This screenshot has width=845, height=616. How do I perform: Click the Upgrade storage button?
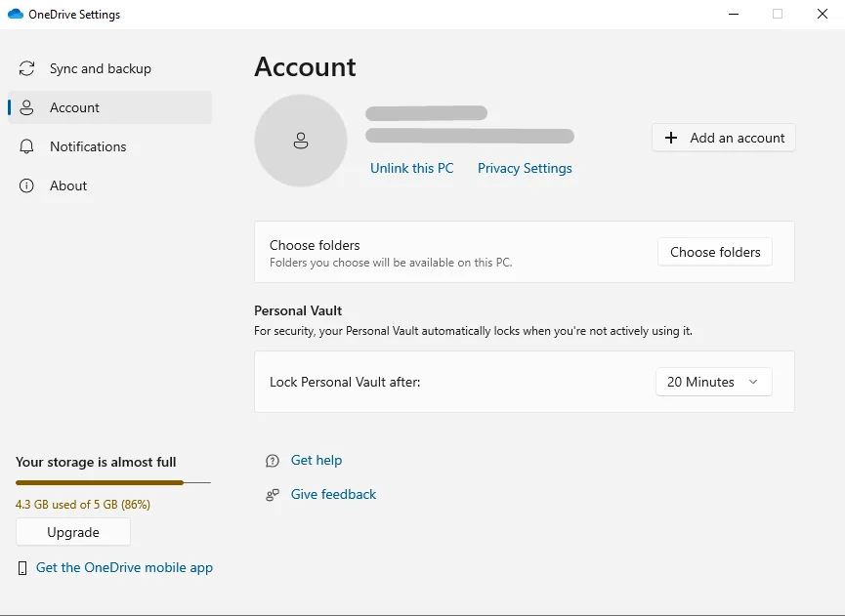click(x=73, y=532)
